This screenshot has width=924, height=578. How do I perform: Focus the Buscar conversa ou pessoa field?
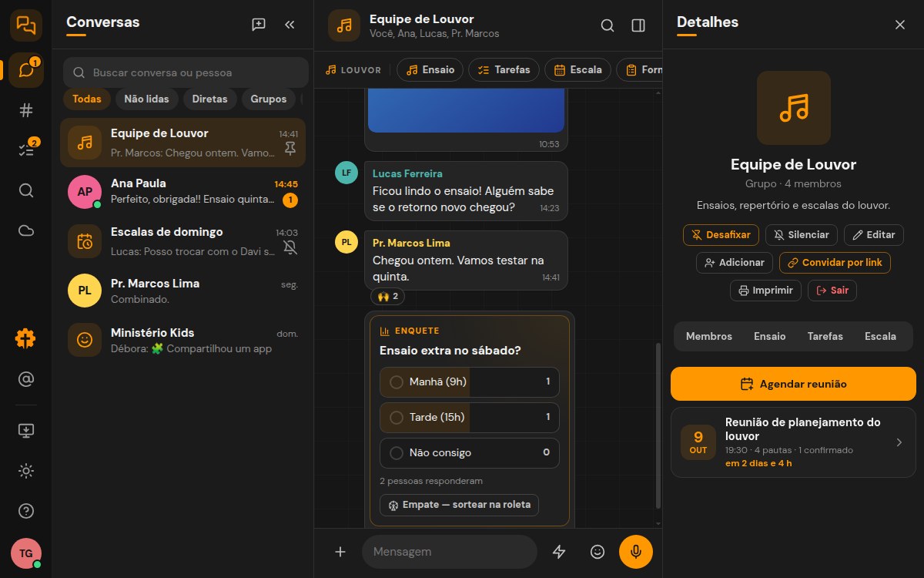pos(186,72)
